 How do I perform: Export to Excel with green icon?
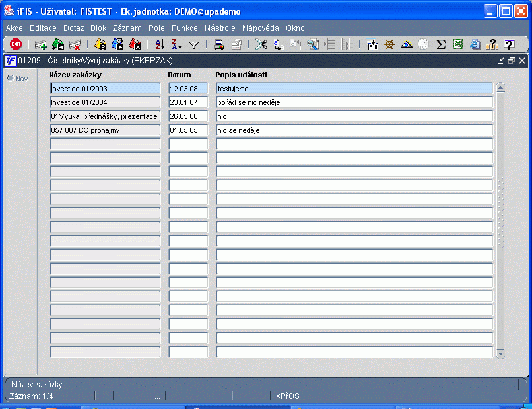[x=457, y=44]
